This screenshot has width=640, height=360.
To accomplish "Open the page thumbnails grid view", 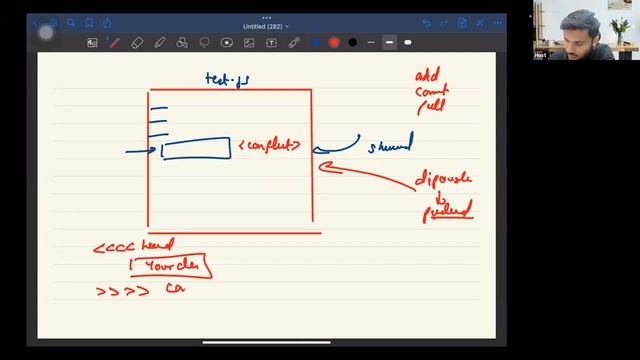I will point(53,23).
